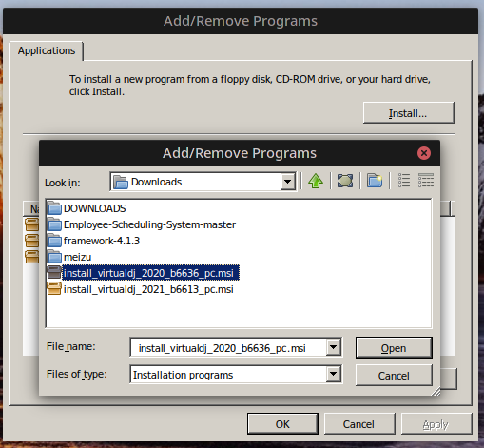The height and width of the screenshot is (448, 484).
Task: Cancel the file selection dialog
Action: (394, 376)
